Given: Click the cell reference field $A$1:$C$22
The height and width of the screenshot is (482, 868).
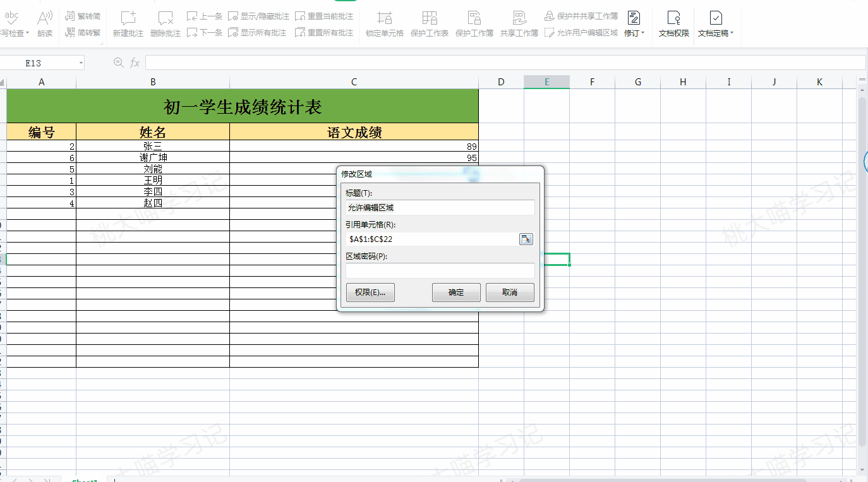Looking at the screenshot, I should 431,239.
